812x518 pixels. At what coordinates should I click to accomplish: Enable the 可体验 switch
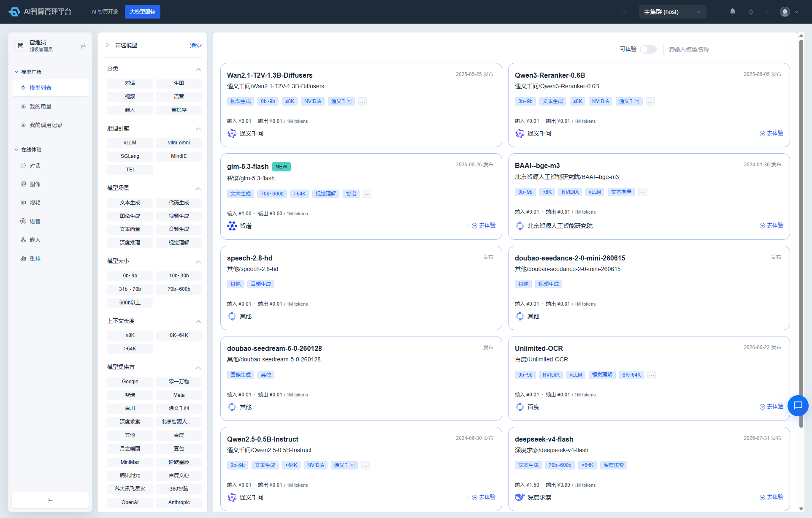tap(648, 49)
